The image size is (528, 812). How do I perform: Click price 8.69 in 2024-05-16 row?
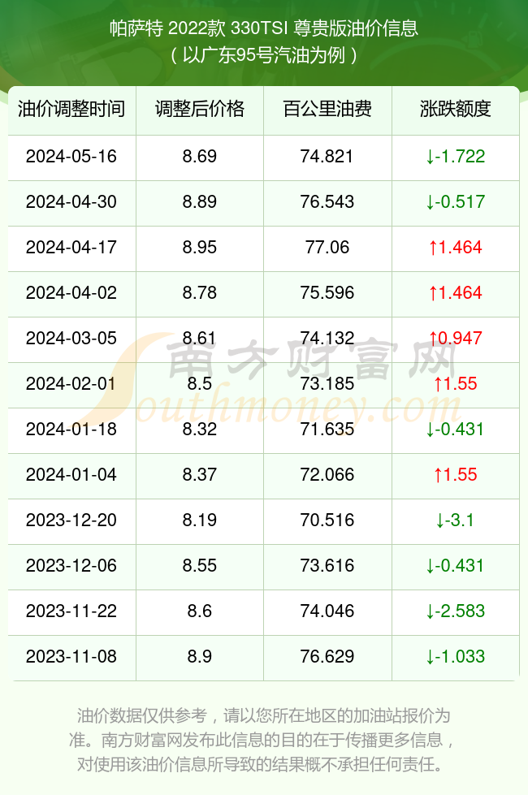(200, 157)
